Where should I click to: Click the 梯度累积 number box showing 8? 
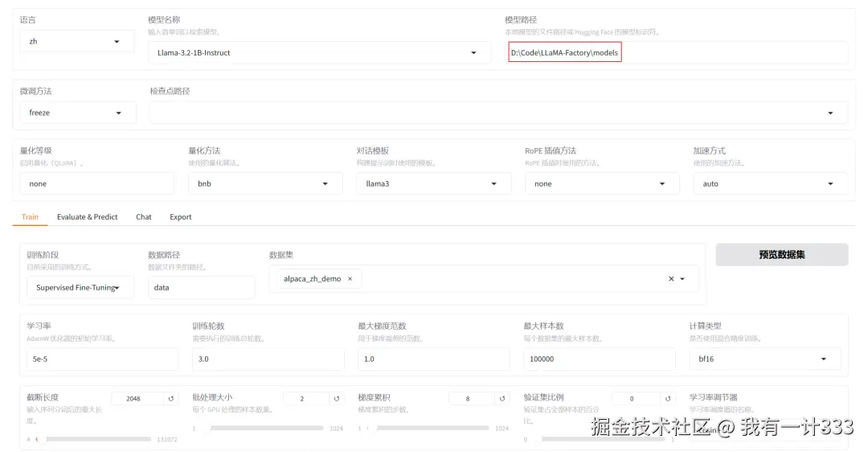[472, 398]
